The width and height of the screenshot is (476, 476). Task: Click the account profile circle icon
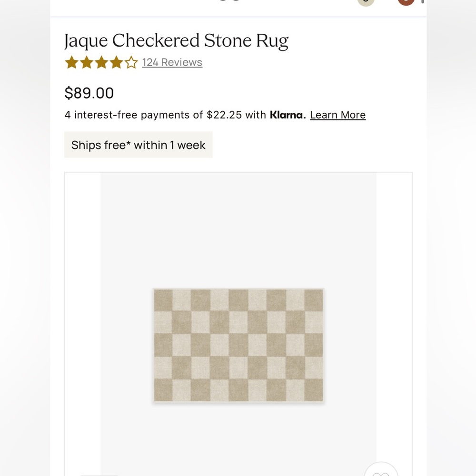365,1
